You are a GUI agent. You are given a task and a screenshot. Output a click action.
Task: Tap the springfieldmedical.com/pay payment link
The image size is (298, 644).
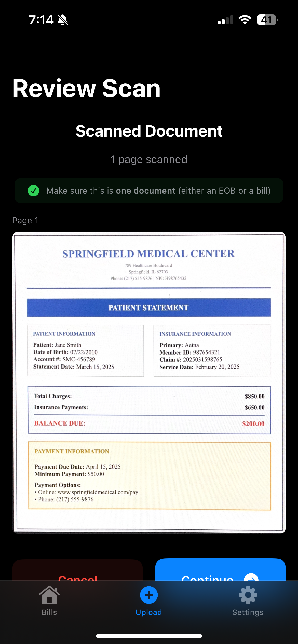pyautogui.click(x=98, y=492)
